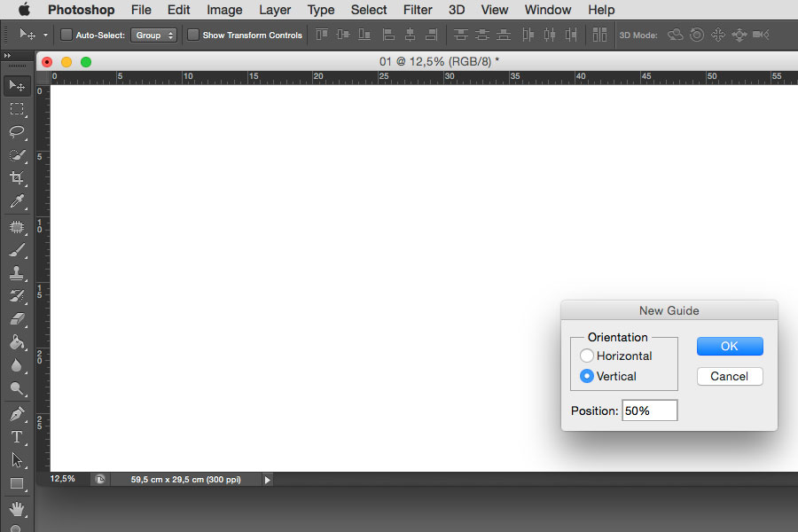Open the Window menu
The image size is (798, 532).
coord(548,10)
